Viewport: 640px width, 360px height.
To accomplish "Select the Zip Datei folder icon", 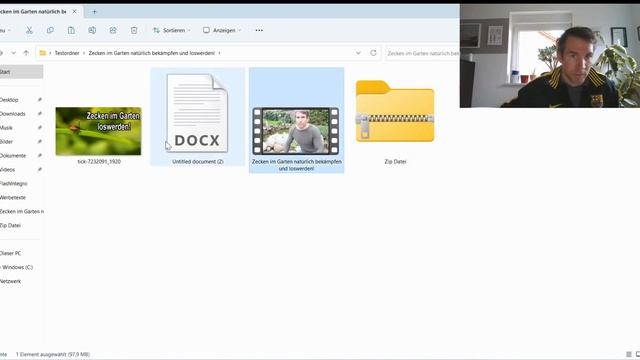I will pos(395,111).
